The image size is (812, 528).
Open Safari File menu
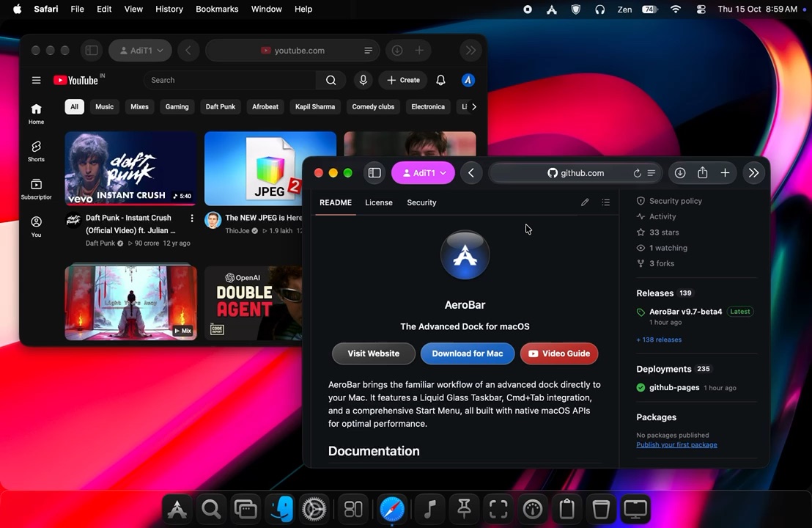77,9
